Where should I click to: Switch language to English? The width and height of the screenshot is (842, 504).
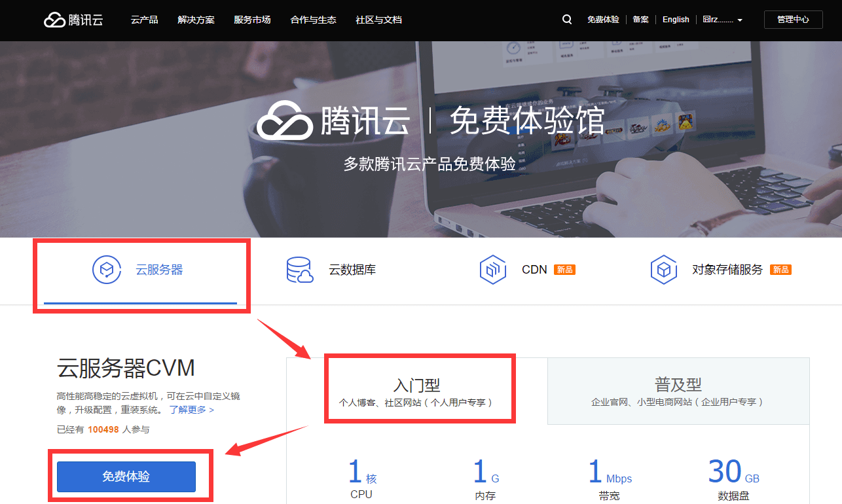pyautogui.click(x=676, y=20)
